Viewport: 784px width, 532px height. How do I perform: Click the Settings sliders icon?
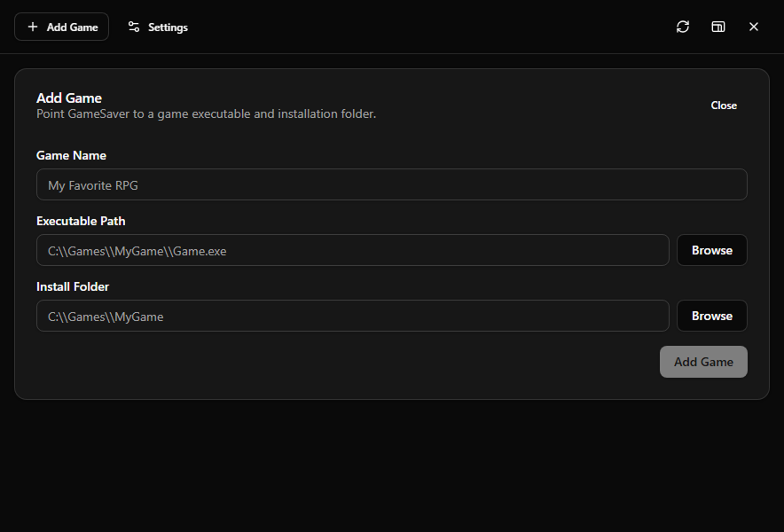click(x=135, y=27)
